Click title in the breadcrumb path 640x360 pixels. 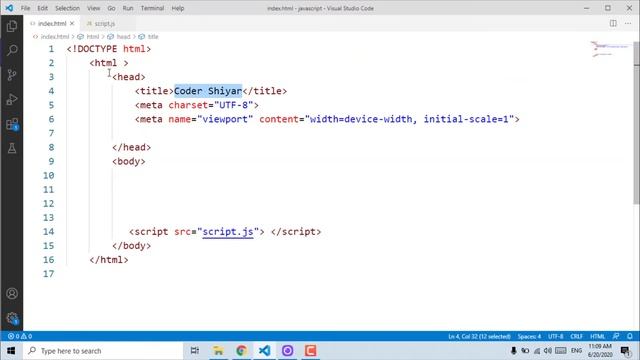pyautogui.click(x=153, y=37)
